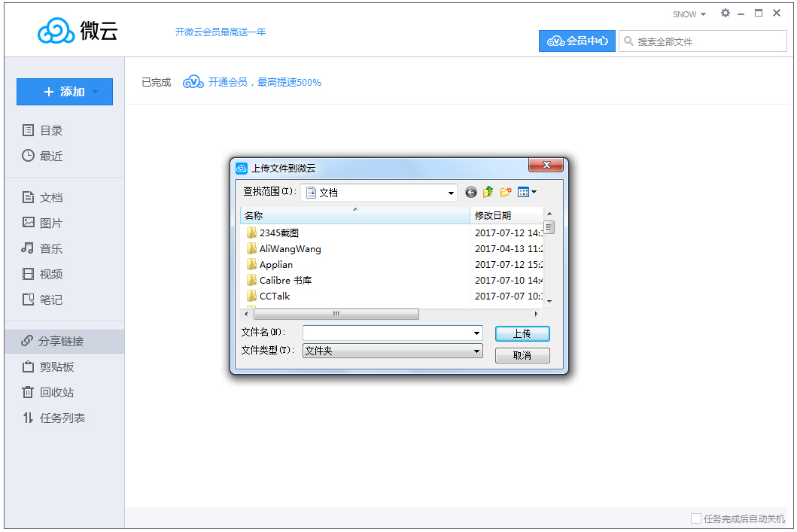This screenshot has height=532, width=797.
Task: Open the view menu icon in dialog
Action: (x=527, y=192)
